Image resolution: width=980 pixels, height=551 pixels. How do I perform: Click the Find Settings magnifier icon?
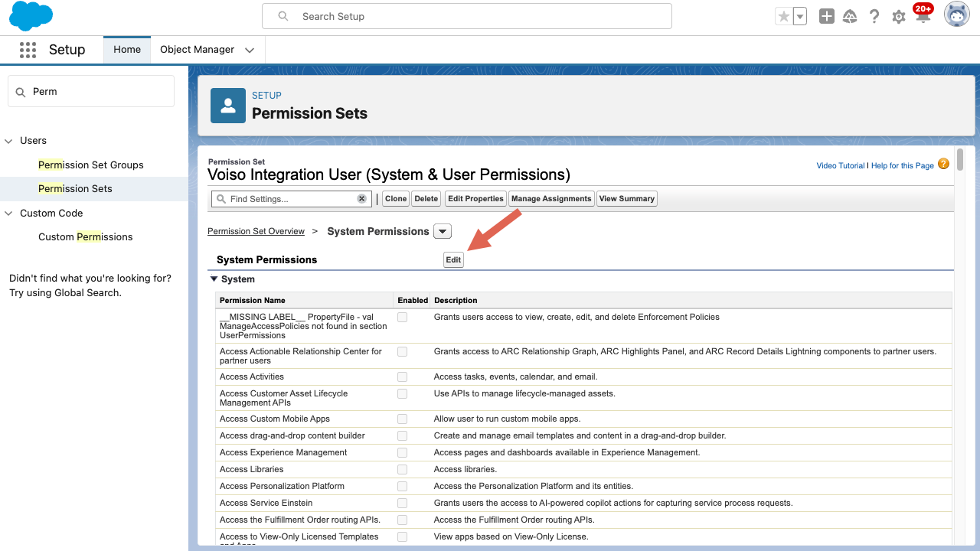click(221, 199)
